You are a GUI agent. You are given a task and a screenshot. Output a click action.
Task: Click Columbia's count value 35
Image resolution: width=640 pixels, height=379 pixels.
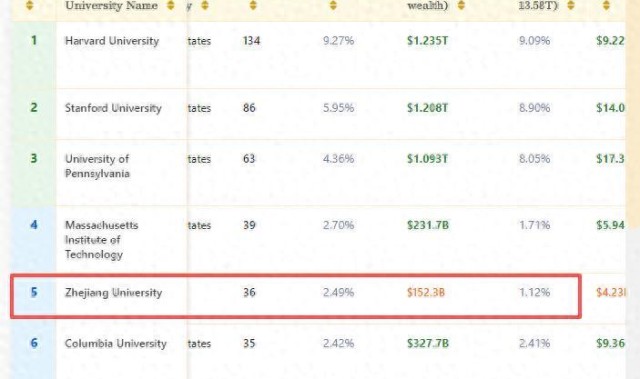[249, 344]
